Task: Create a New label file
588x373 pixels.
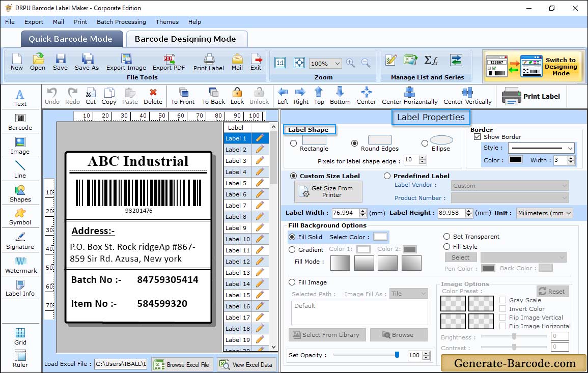Action: click(x=16, y=62)
